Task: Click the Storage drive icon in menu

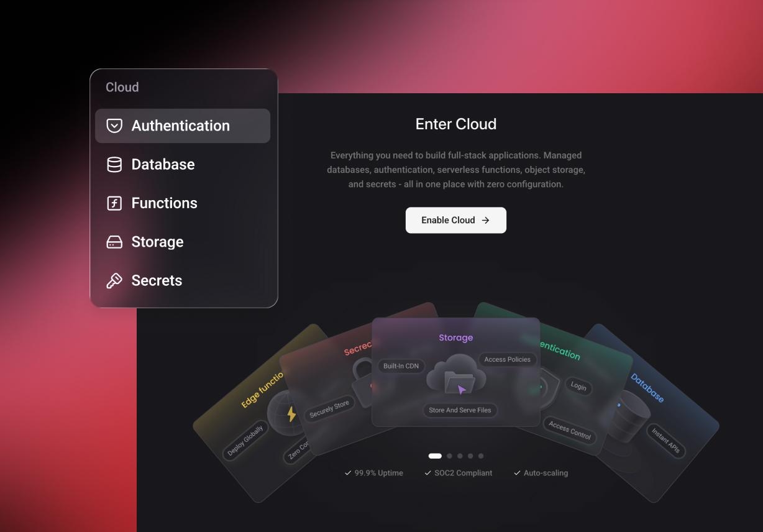Action: click(x=114, y=242)
